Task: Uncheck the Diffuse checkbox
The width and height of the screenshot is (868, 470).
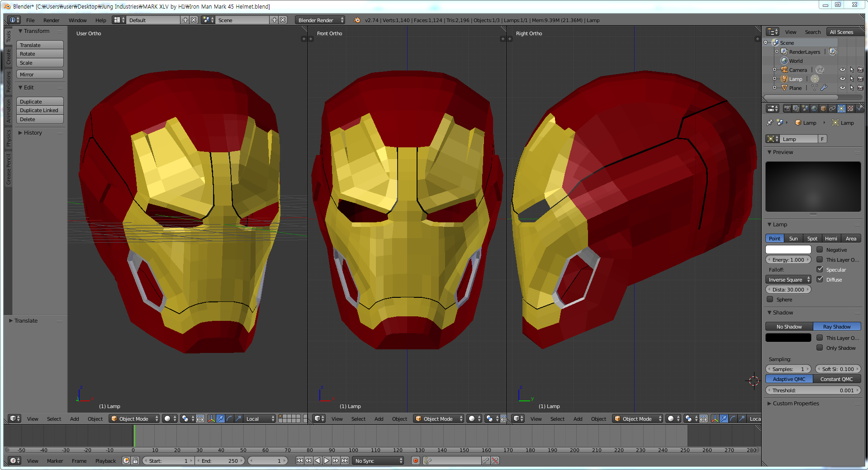Action: point(820,279)
